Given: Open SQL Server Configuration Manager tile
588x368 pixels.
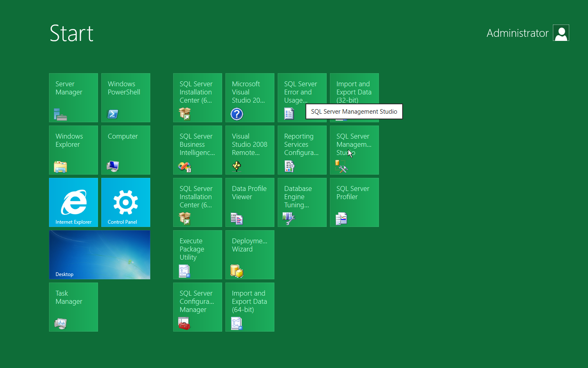Looking at the screenshot, I should (198, 307).
